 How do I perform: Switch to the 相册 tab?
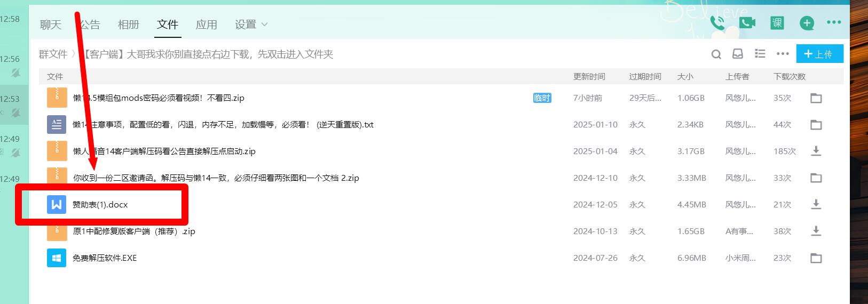128,25
